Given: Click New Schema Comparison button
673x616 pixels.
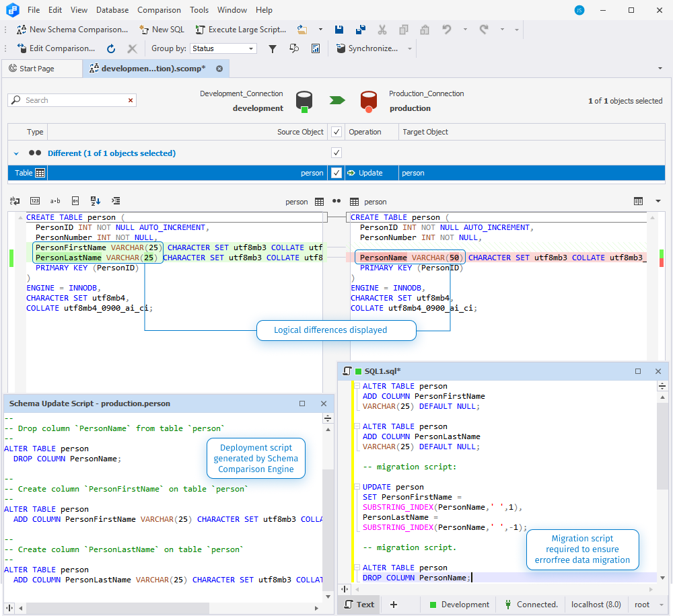Looking at the screenshot, I should (72, 30).
